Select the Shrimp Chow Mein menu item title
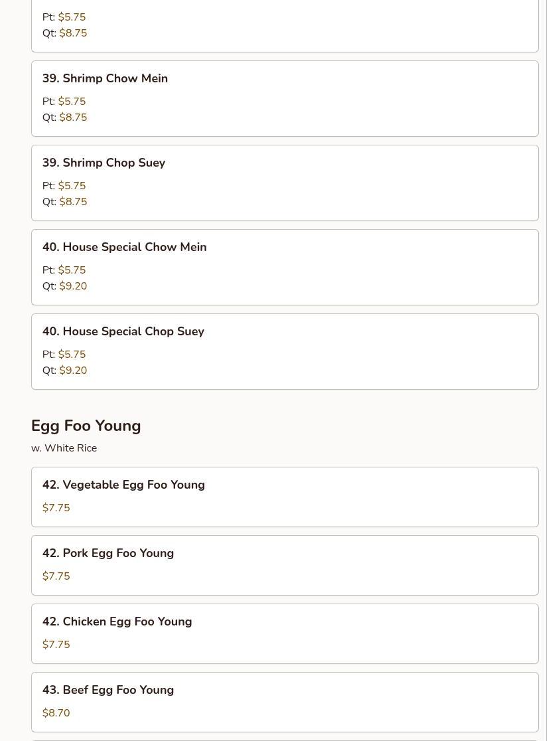This screenshot has height=741, width=560. (105, 78)
